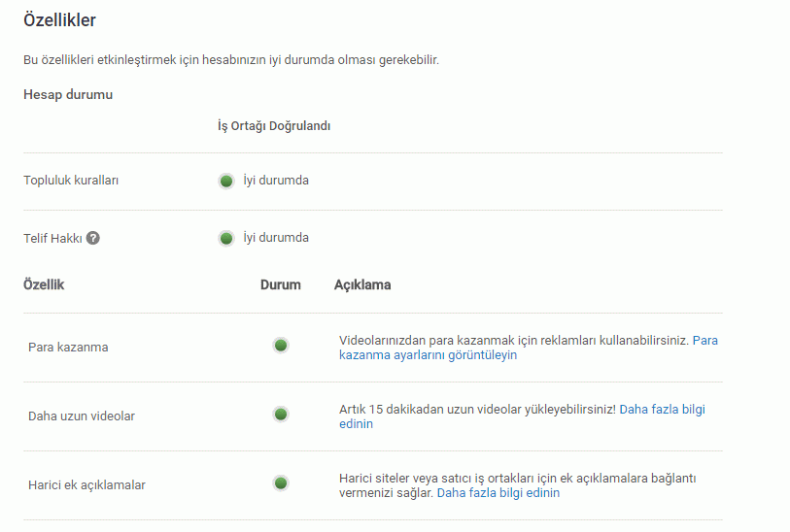Select the Özellik column header

(x=44, y=284)
